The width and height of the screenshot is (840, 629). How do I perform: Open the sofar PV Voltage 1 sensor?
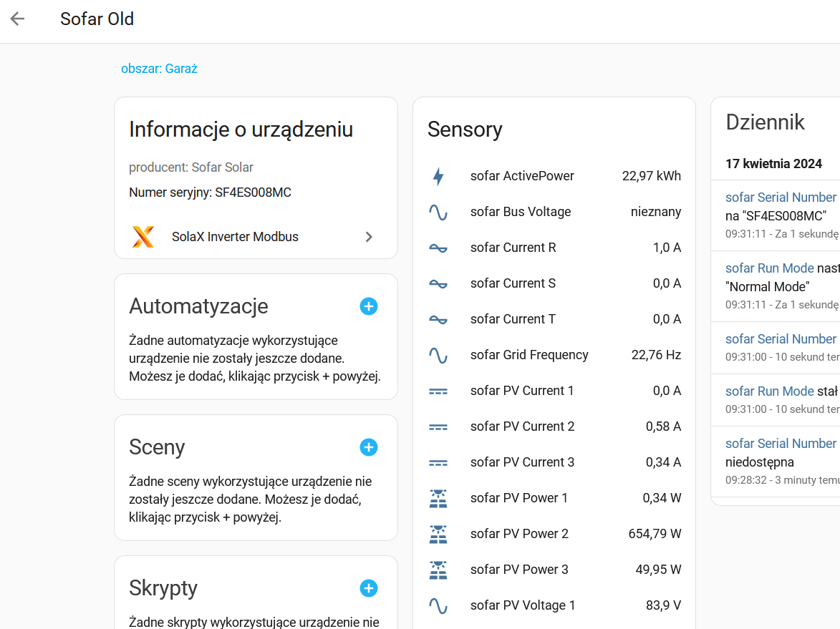pyautogui.click(x=554, y=605)
